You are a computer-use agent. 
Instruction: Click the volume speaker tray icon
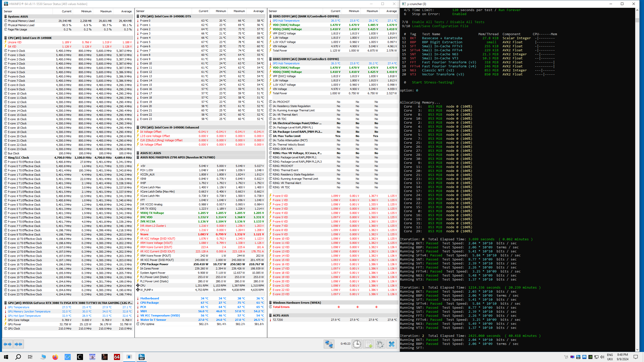pos(602,357)
